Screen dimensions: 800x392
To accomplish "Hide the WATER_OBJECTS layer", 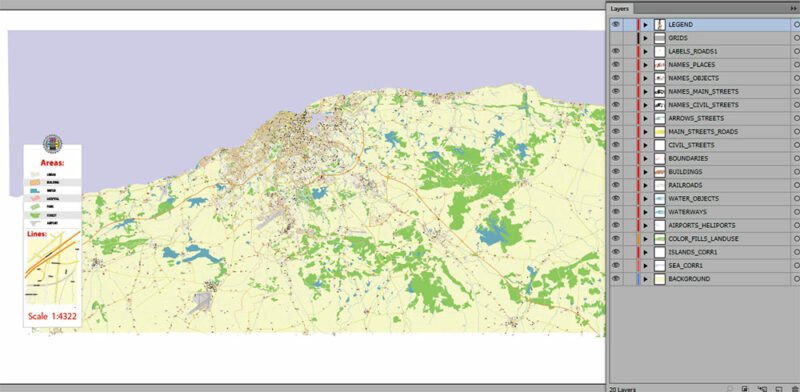I will pos(616,199).
